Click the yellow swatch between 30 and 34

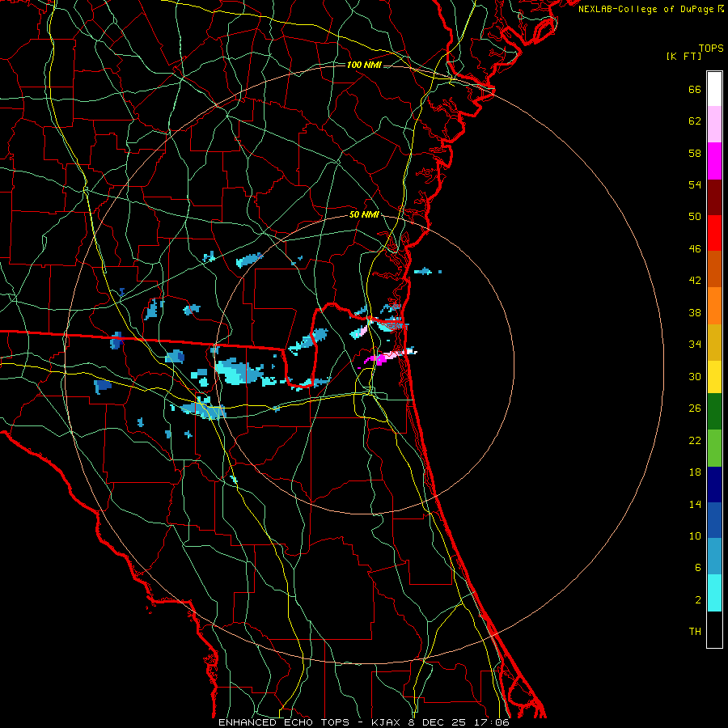[x=714, y=376]
